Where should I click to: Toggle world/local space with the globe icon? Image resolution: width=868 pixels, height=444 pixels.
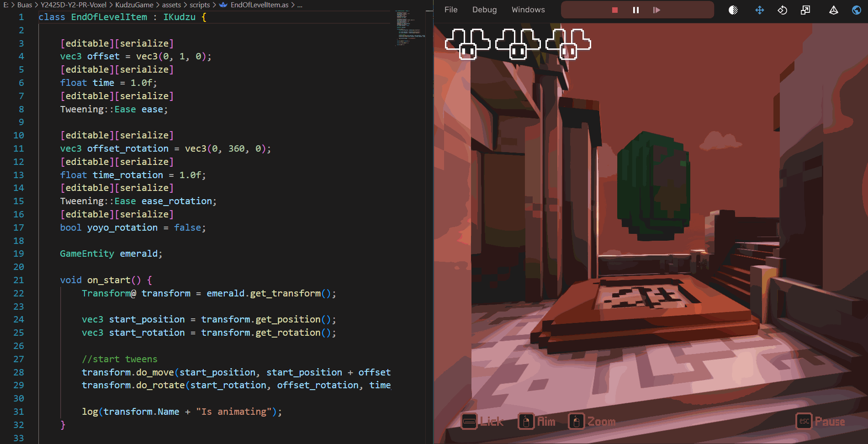(x=855, y=10)
